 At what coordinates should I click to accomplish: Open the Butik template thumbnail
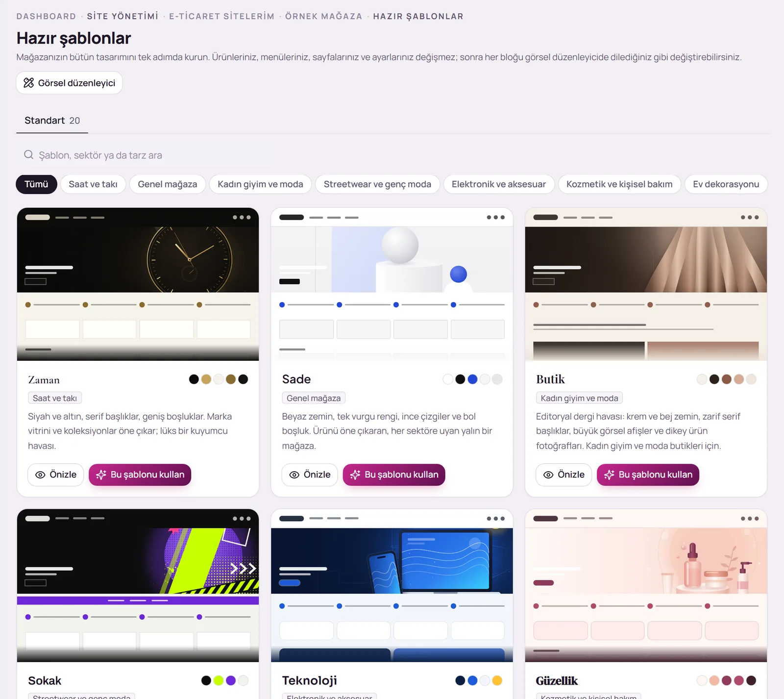pyautogui.click(x=646, y=284)
